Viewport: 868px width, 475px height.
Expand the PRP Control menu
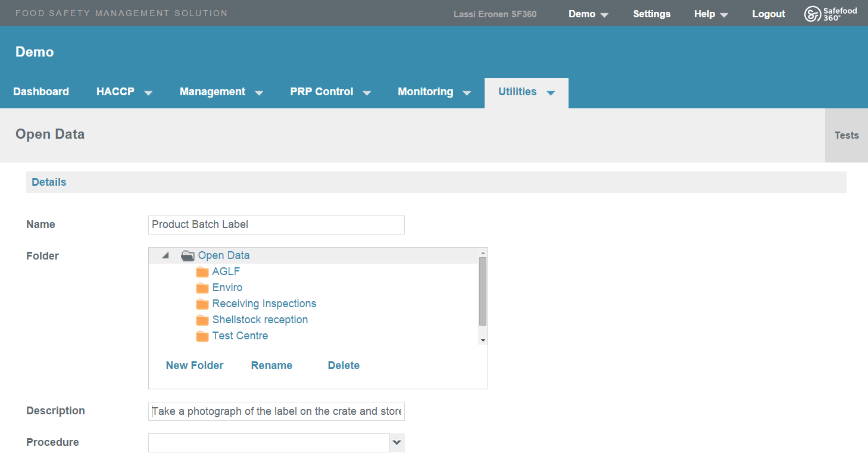coord(330,92)
